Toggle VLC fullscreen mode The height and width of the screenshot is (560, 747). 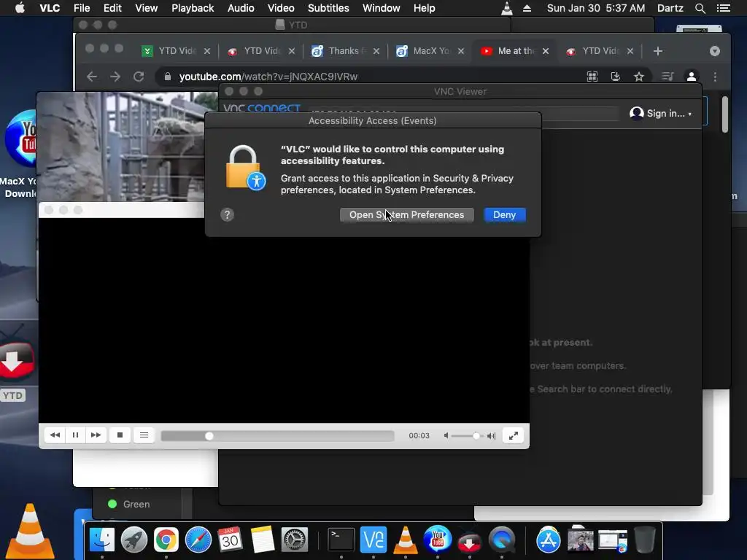point(513,436)
